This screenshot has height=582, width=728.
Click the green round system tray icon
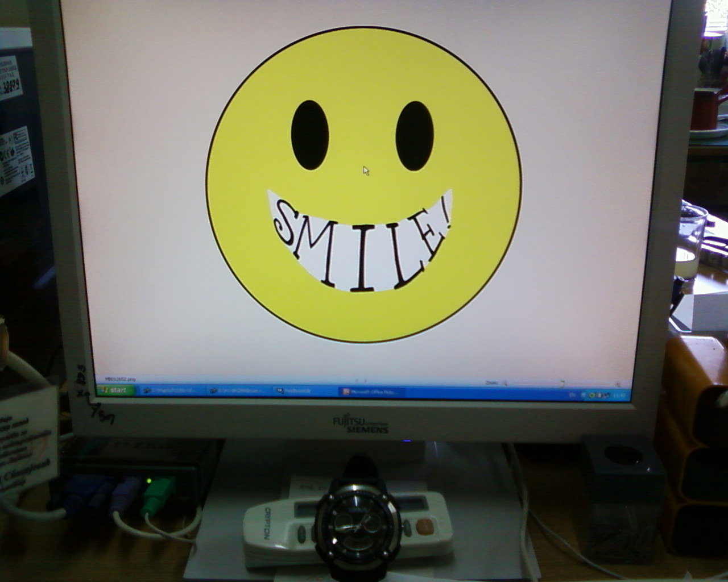pos(593,394)
